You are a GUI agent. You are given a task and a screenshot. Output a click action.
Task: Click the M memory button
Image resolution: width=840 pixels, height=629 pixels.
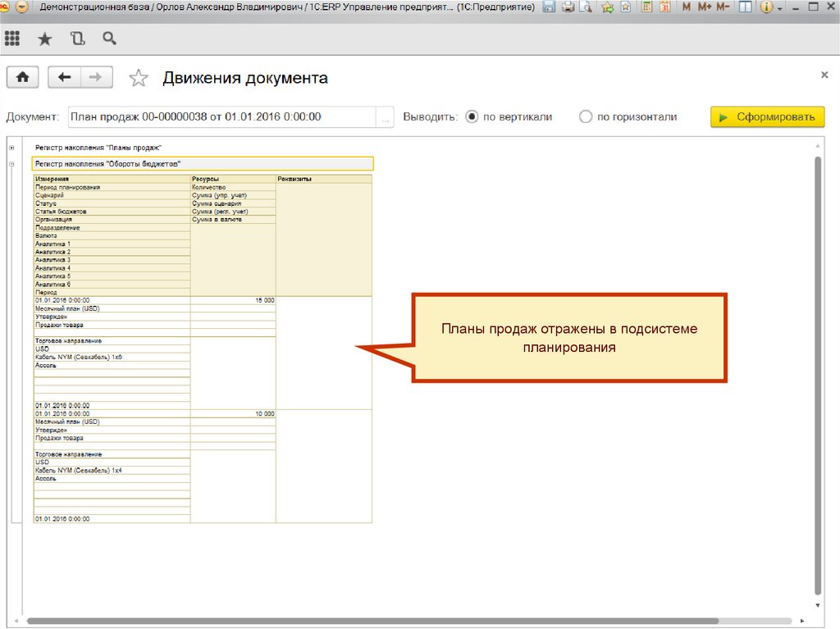point(687,7)
